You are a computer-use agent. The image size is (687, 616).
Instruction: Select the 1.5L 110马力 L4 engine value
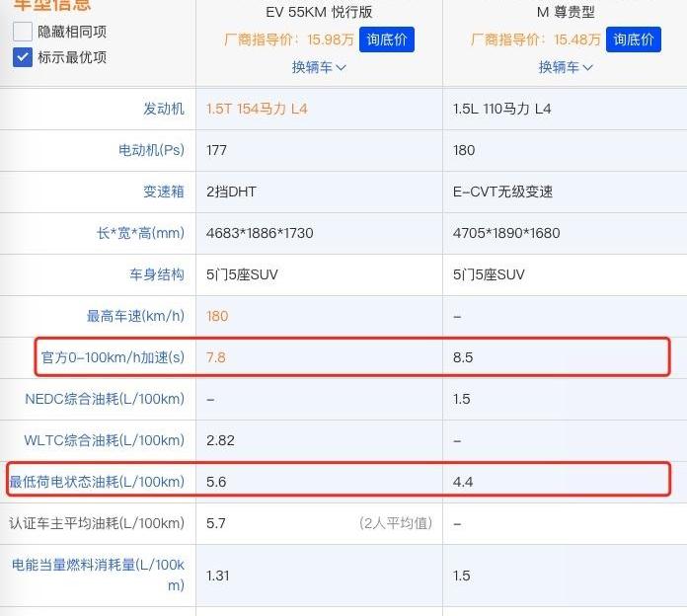(502, 109)
